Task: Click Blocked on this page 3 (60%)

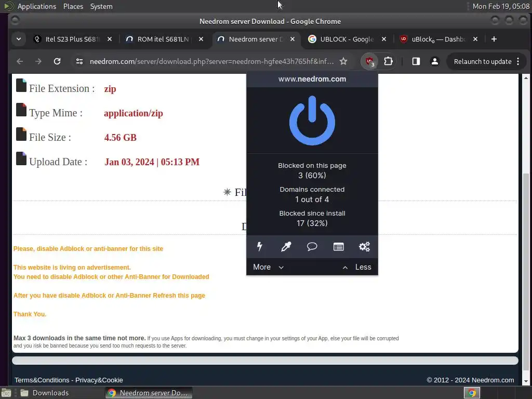Action: (x=312, y=170)
